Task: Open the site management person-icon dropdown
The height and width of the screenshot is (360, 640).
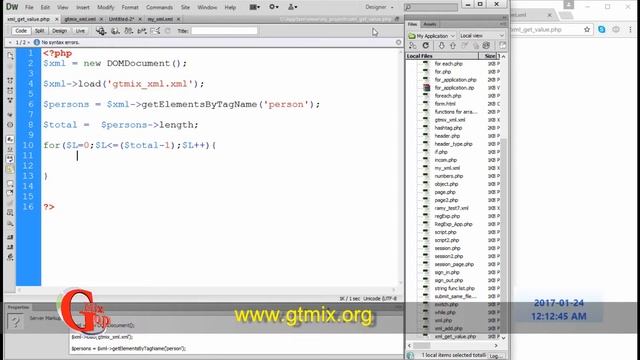Action: click(292, 7)
